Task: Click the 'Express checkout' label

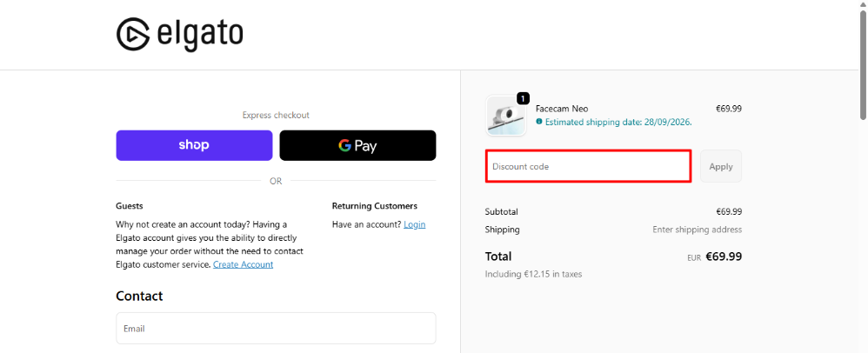Action: (x=276, y=115)
